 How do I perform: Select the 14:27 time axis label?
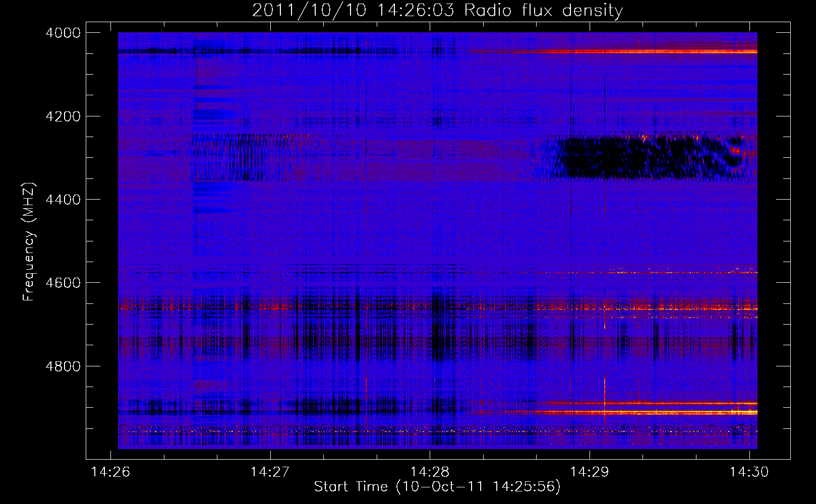pyautogui.click(x=270, y=472)
